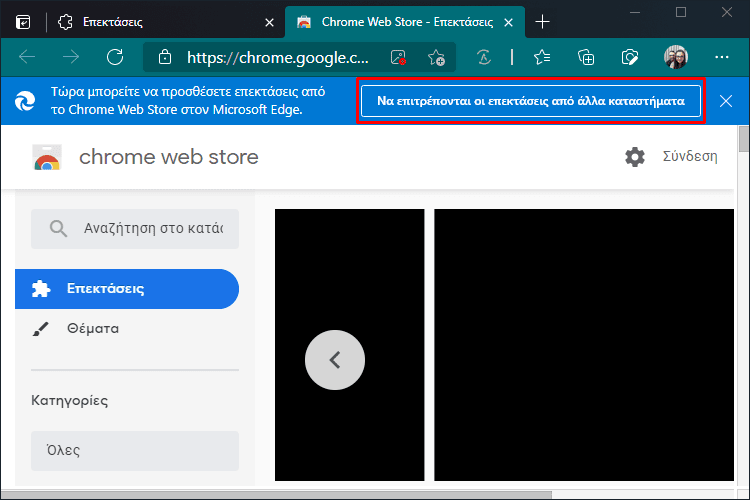Dismiss the Edge notification banner

(726, 101)
